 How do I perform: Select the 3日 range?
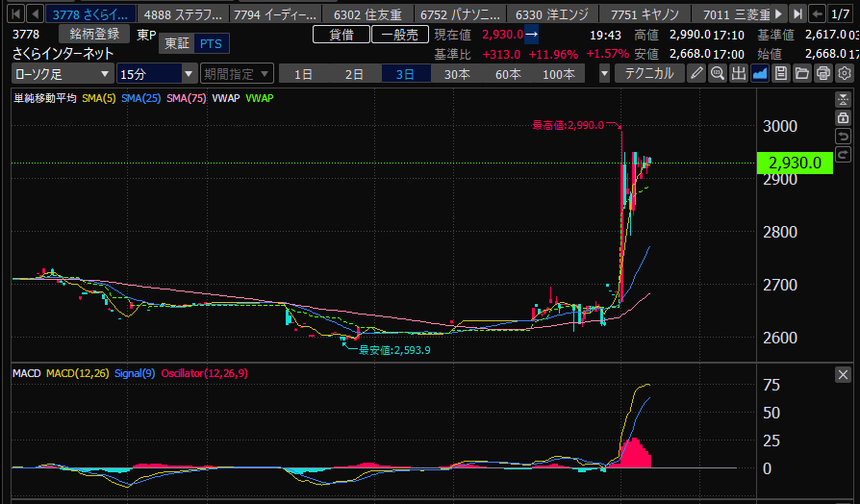(405, 73)
